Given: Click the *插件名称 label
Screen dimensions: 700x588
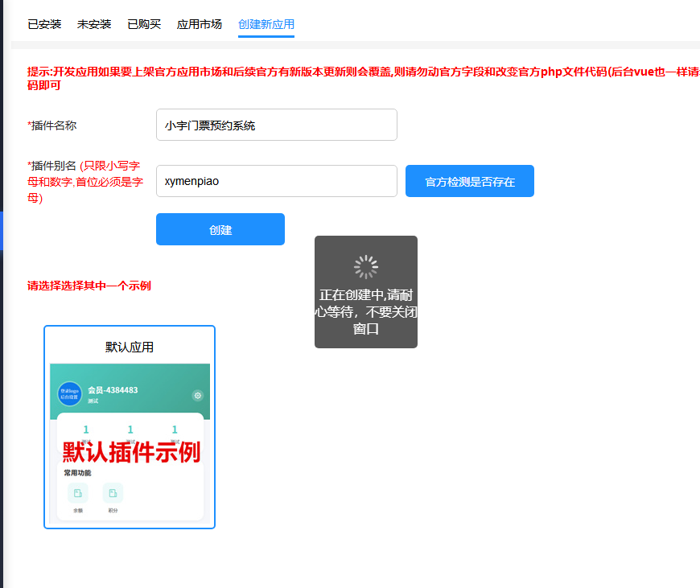Looking at the screenshot, I should point(52,125).
